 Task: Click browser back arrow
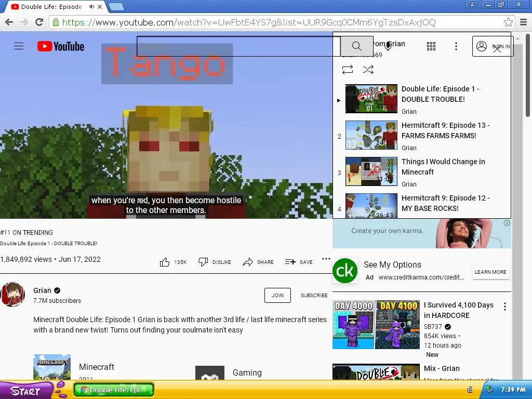[x=9, y=22]
